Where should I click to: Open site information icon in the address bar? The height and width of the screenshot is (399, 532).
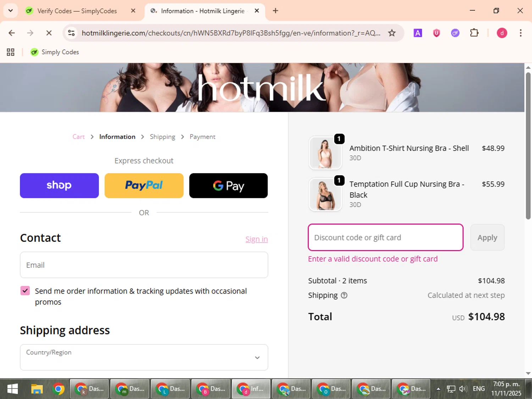[71, 33]
